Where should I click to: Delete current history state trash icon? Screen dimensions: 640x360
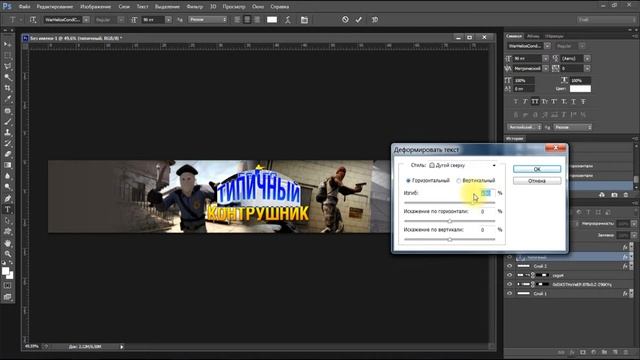[626, 195]
